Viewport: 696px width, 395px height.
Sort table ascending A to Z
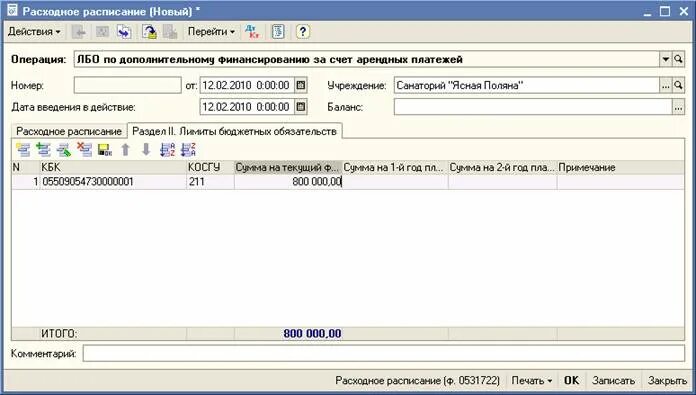coord(167,150)
